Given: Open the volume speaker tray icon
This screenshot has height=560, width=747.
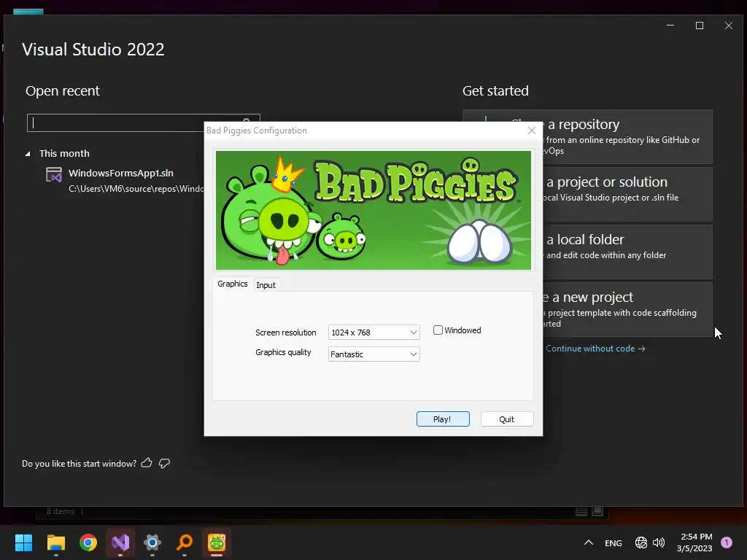Looking at the screenshot, I should pyautogui.click(x=659, y=542).
